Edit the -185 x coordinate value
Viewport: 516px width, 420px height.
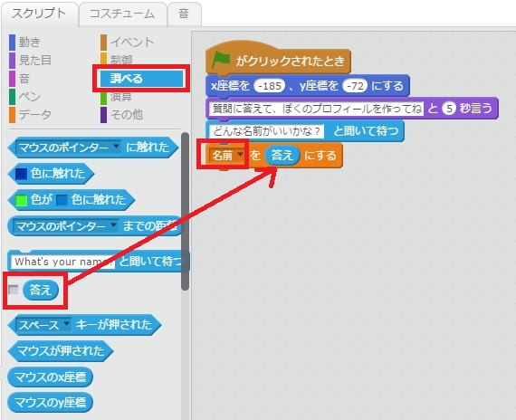[270, 86]
